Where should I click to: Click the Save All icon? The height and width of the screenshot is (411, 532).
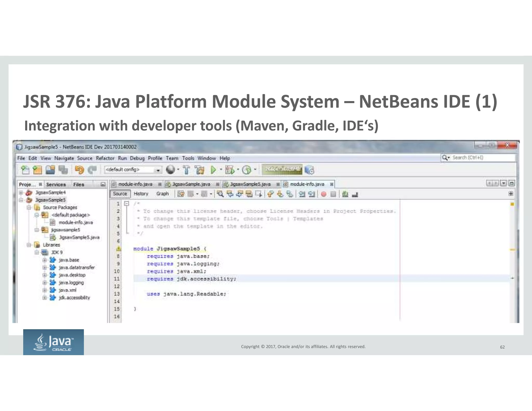(x=63, y=170)
